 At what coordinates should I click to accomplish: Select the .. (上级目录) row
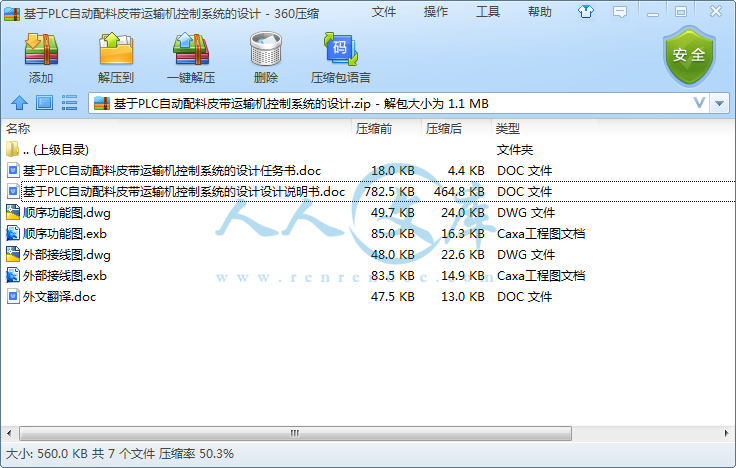coord(368,150)
